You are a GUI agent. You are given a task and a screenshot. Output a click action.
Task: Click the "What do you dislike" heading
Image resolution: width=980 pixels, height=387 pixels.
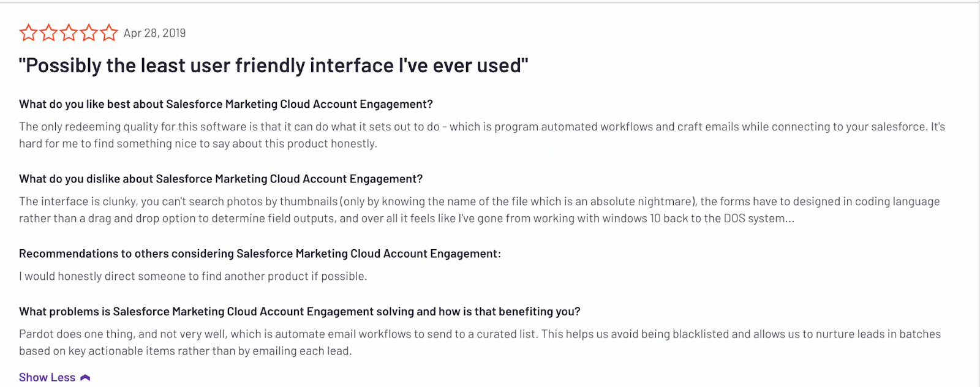click(x=221, y=179)
